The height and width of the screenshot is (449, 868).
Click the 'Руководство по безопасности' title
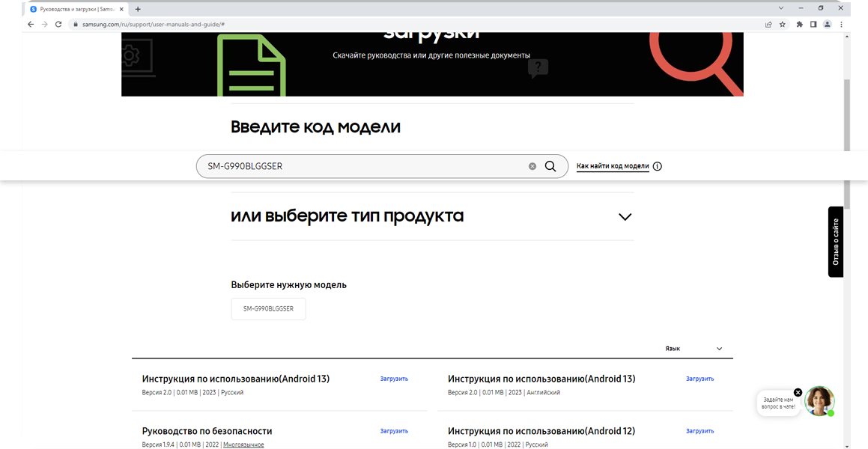tap(207, 431)
